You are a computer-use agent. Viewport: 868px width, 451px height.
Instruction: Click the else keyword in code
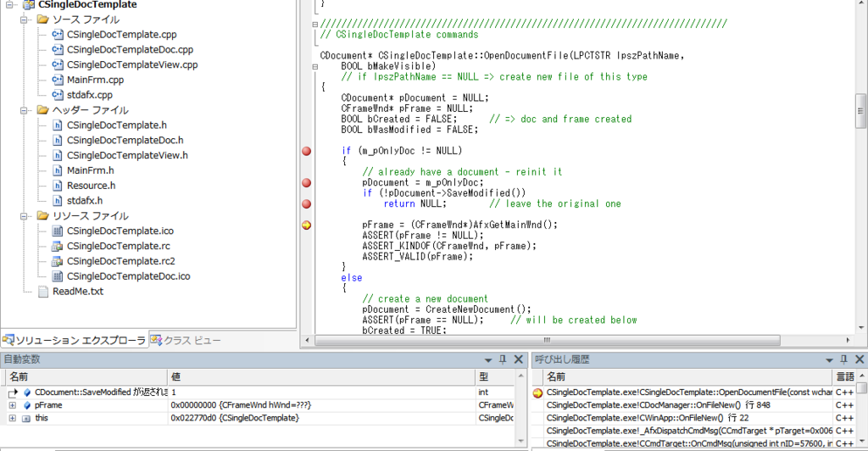(x=352, y=278)
